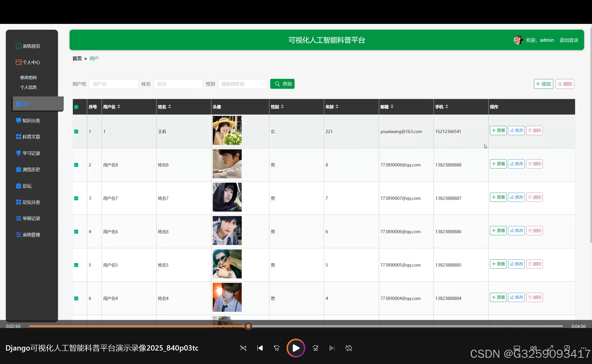Uncheck the checkbox for 用户名4 row
The image size is (592, 364).
click(x=76, y=299)
